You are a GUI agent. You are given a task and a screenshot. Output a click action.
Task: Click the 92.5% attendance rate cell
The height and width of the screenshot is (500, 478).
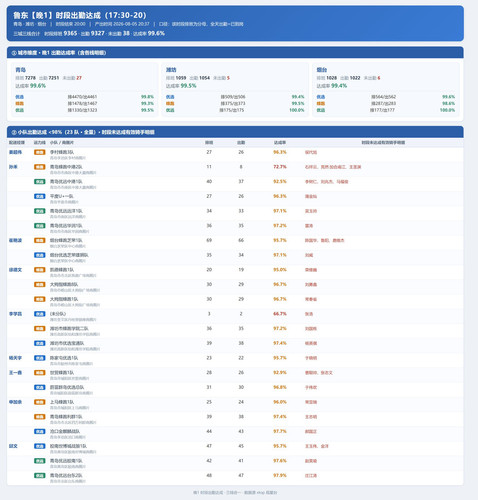coord(280,181)
